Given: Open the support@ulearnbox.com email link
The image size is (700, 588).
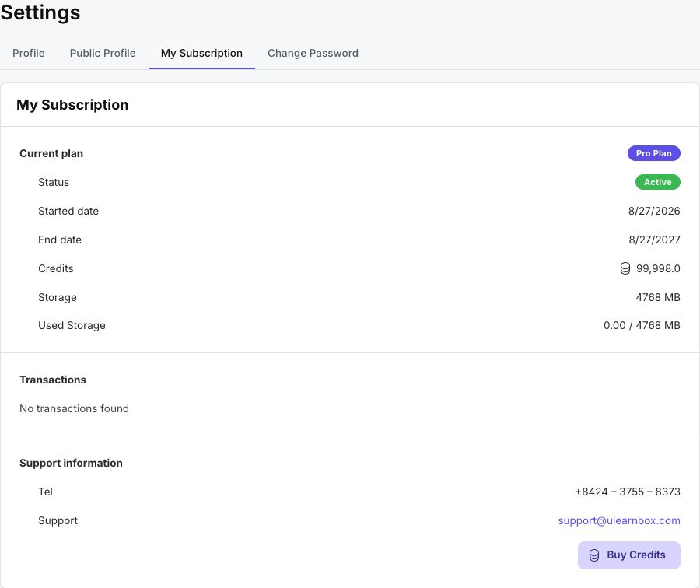Looking at the screenshot, I should click(x=619, y=520).
